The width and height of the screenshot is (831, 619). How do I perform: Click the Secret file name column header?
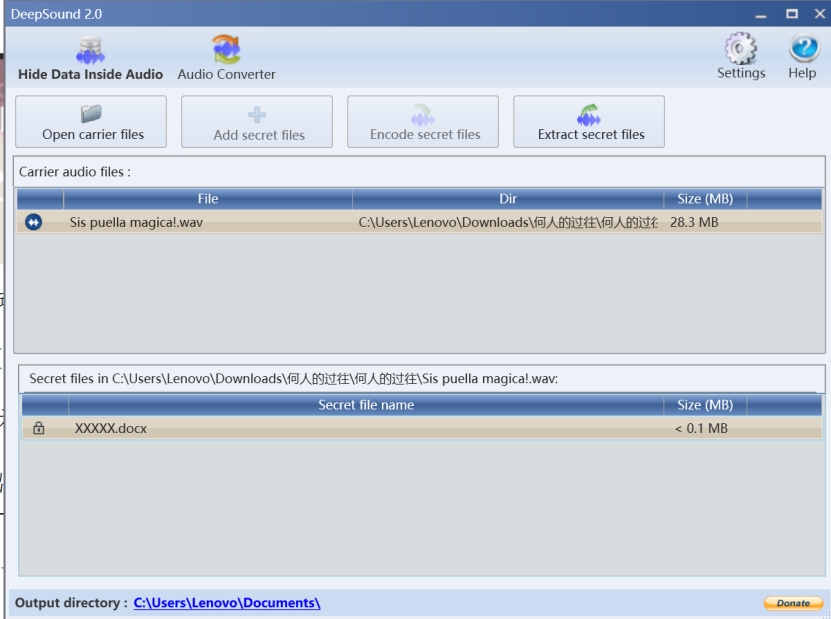(366, 405)
